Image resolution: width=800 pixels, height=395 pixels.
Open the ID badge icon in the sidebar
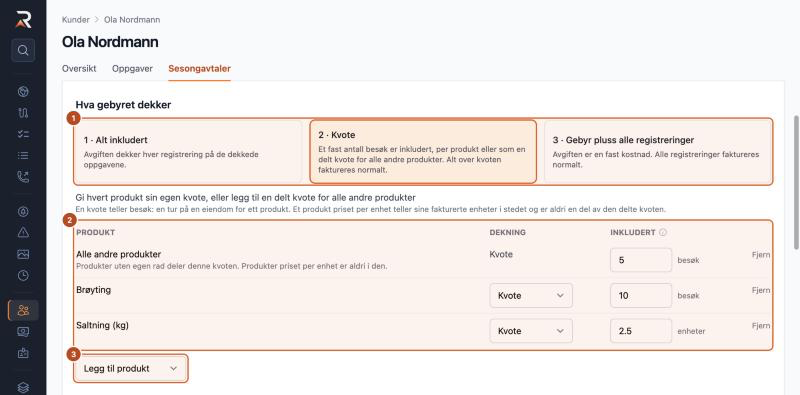pyautogui.click(x=23, y=353)
